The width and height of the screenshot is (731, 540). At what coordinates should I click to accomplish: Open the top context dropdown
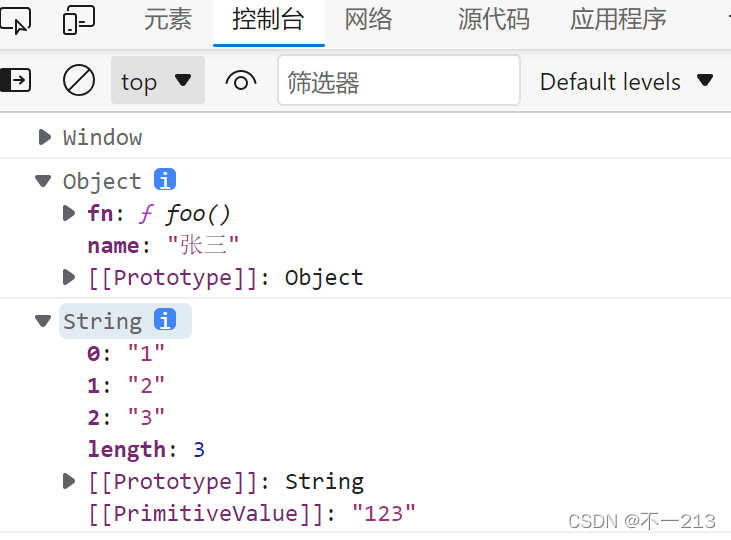coord(157,81)
